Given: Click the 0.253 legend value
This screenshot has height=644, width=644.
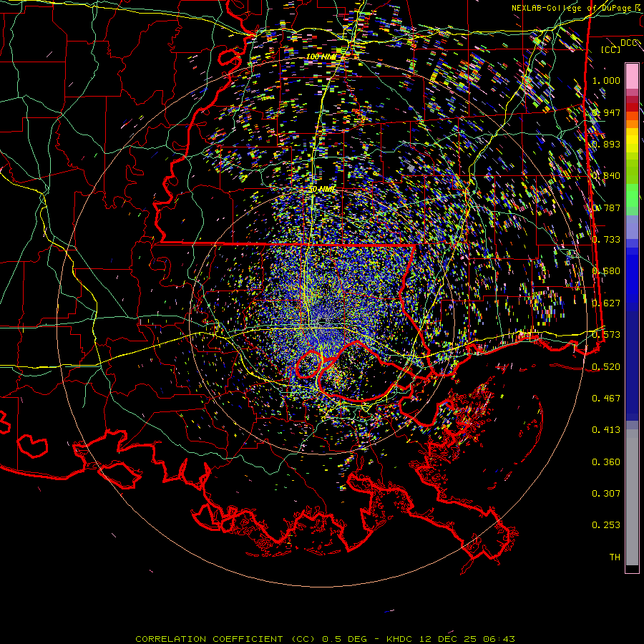Looking at the screenshot, I should click(x=606, y=525).
